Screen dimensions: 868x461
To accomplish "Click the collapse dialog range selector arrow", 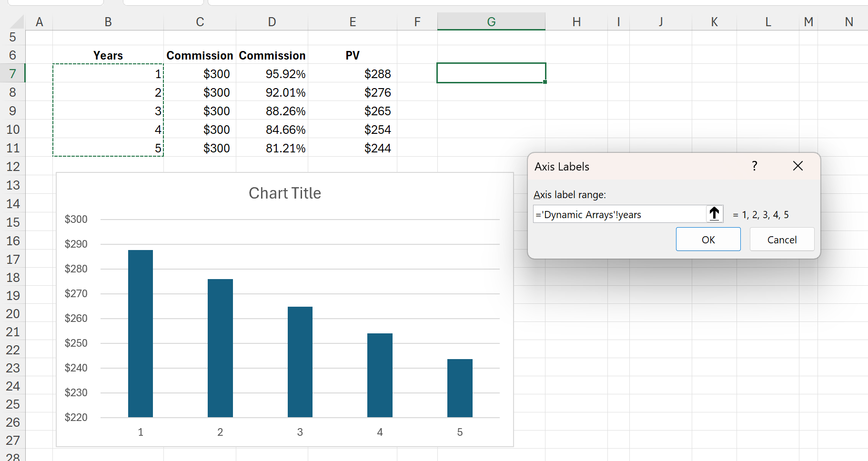I will point(714,214).
